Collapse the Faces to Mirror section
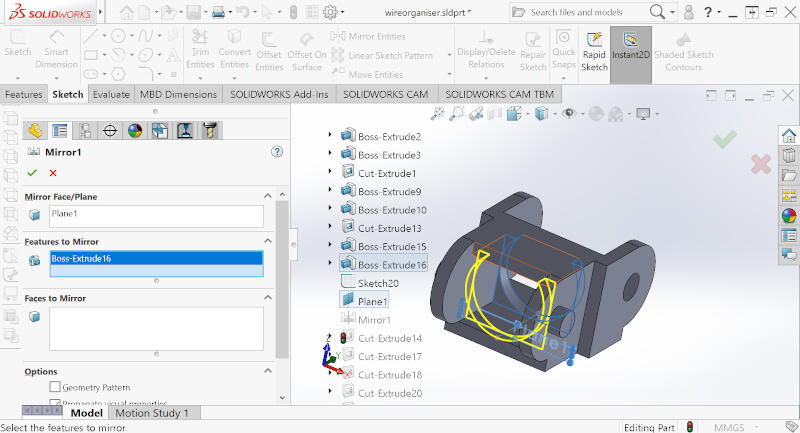This screenshot has height=433, width=800. tap(268, 297)
